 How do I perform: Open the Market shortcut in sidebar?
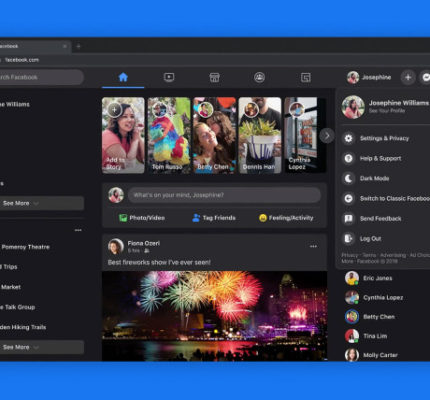(x=11, y=287)
